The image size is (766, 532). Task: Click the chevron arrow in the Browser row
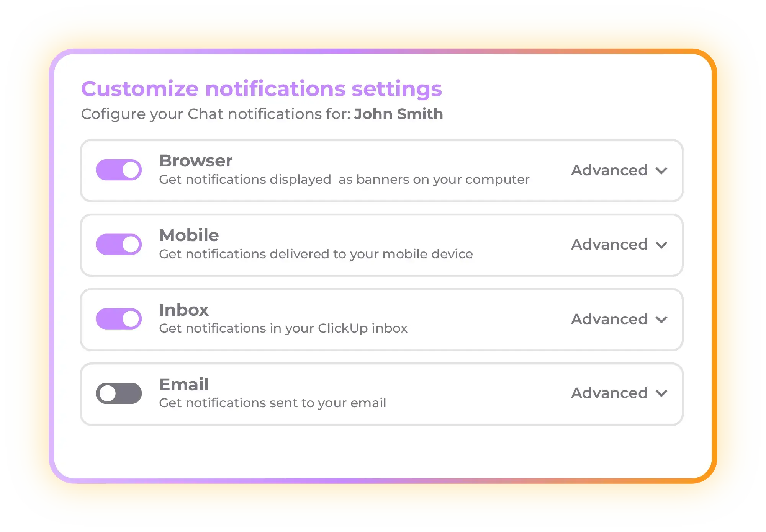pyautogui.click(x=661, y=170)
